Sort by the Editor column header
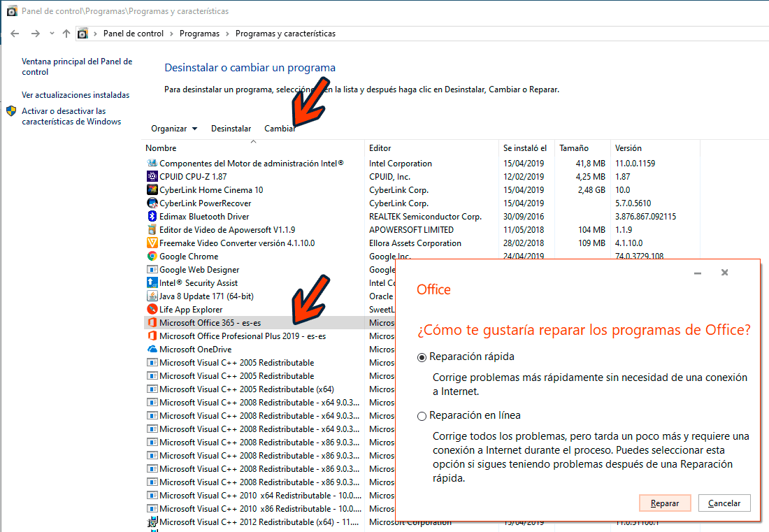769x532 pixels. 380,148
